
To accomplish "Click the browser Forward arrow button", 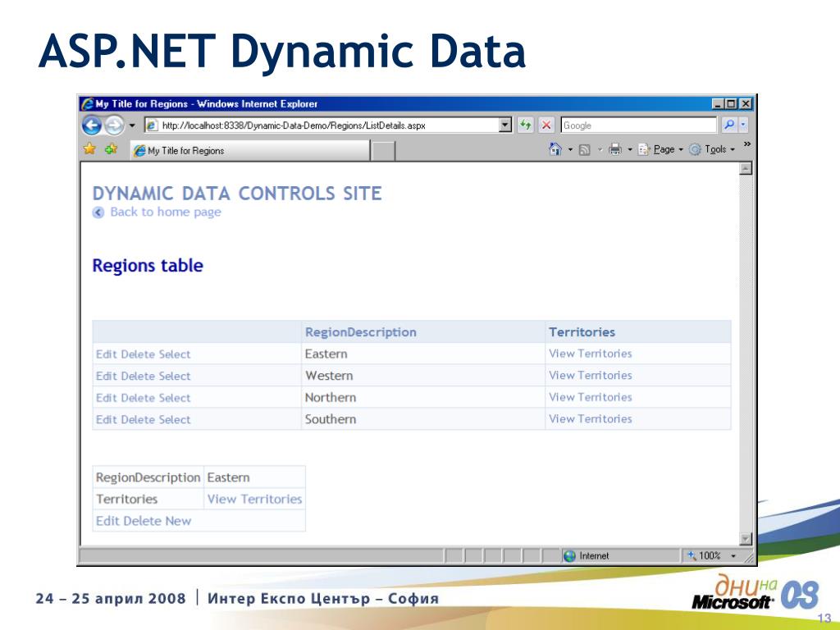I will (113, 126).
